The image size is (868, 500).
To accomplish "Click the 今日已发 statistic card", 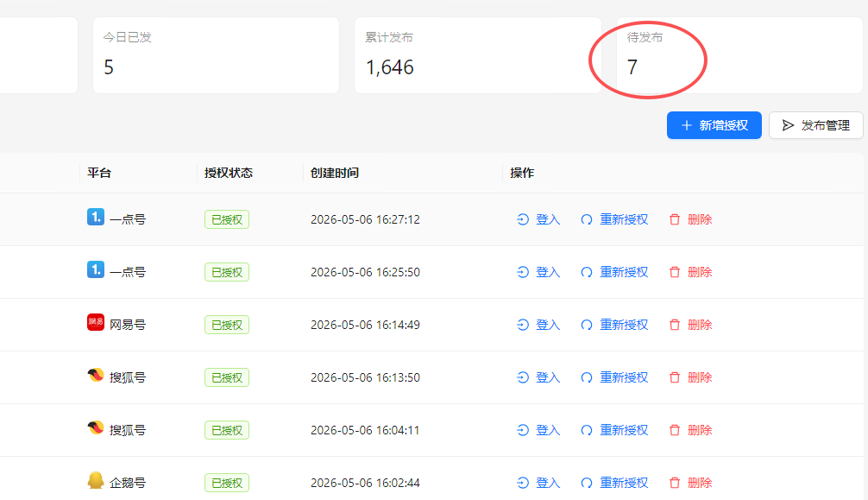I will (216, 55).
